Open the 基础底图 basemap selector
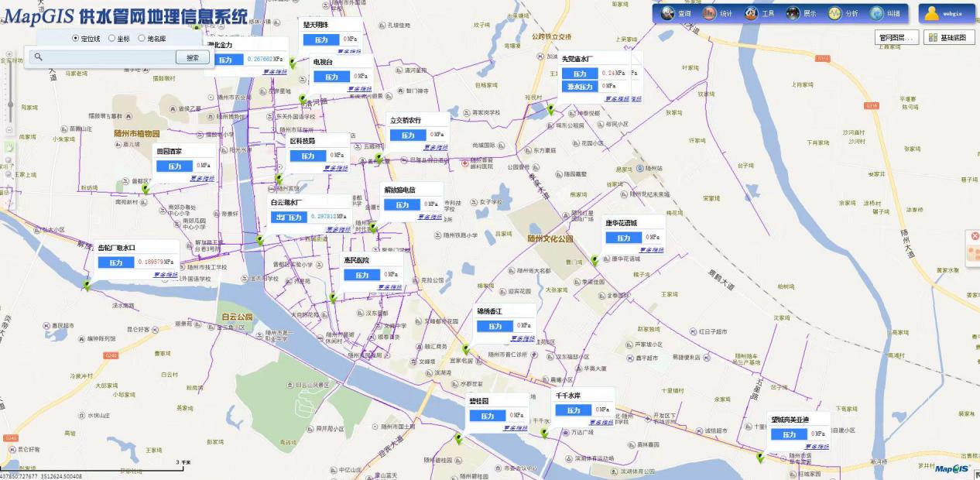 tap(948, 37)
